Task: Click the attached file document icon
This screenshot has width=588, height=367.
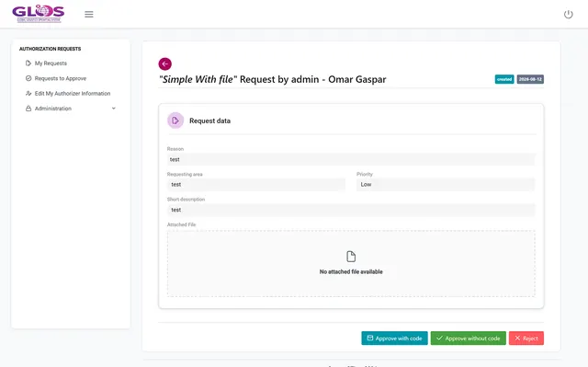Action: coord(351,257)
